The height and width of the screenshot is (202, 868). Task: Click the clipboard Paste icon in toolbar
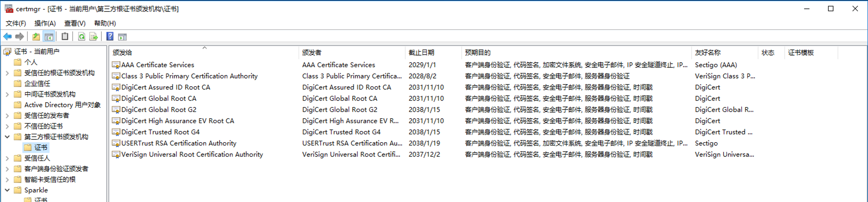tap(65, 37)
